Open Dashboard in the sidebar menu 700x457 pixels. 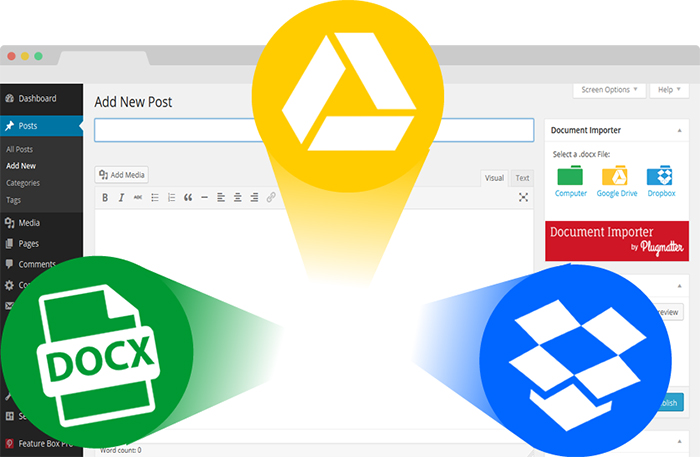click(x=37, y=98)
